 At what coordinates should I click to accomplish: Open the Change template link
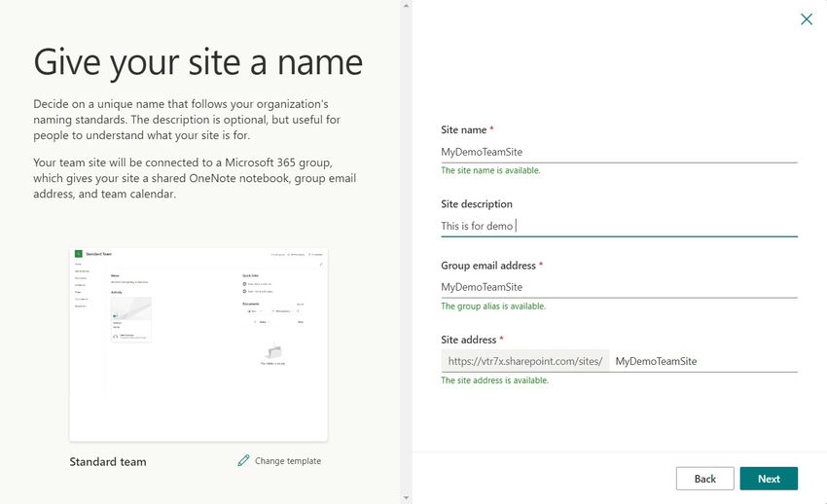click(287, 460)
